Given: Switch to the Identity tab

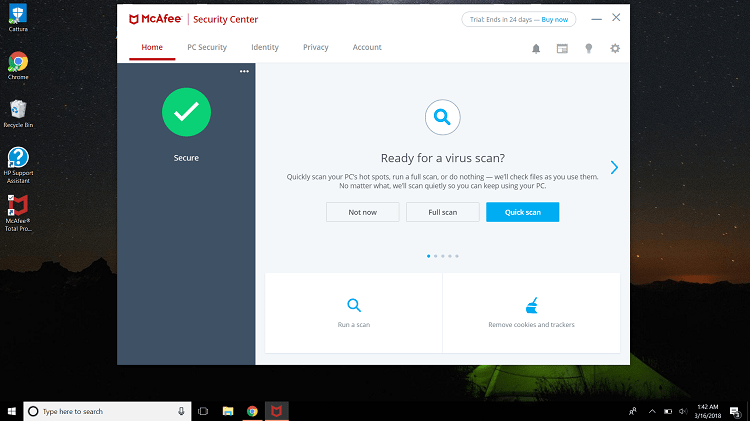Looking at the screenshot, I should click(265, 47).
